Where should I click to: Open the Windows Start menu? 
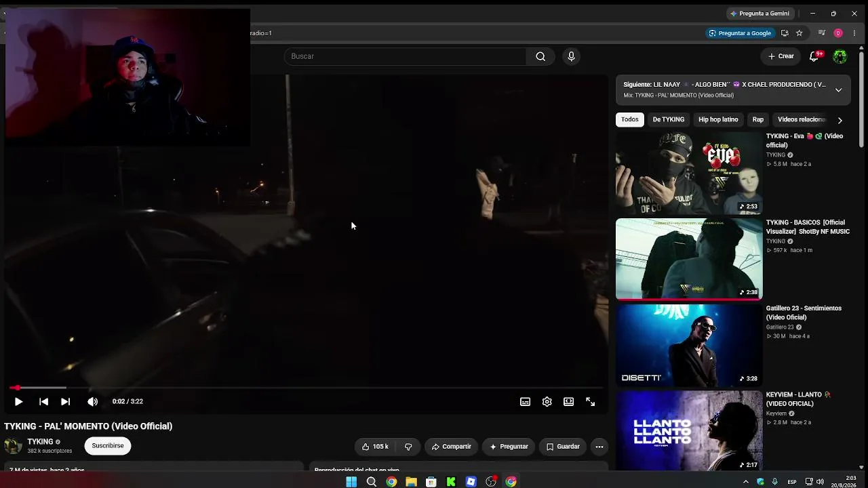[351, 482]
